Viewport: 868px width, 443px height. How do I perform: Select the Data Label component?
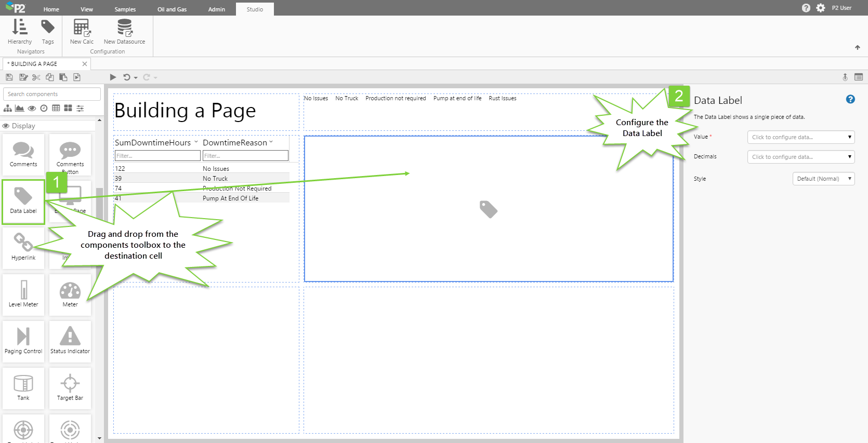(23, 202)
